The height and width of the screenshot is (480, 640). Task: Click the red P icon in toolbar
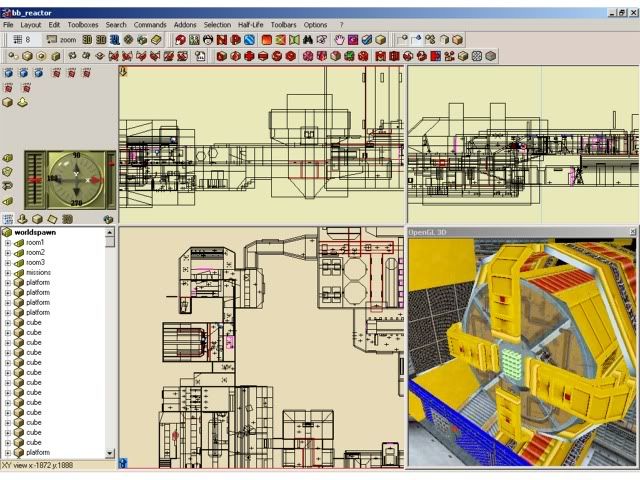click(x=236, y=40)
